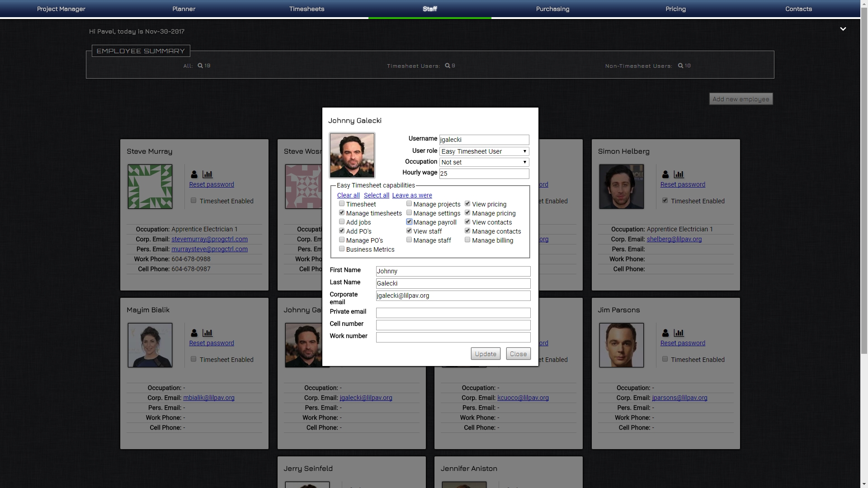Enable Manage PO's capability
This screenshot has height=488, width=868.
[x=342, y=240]
